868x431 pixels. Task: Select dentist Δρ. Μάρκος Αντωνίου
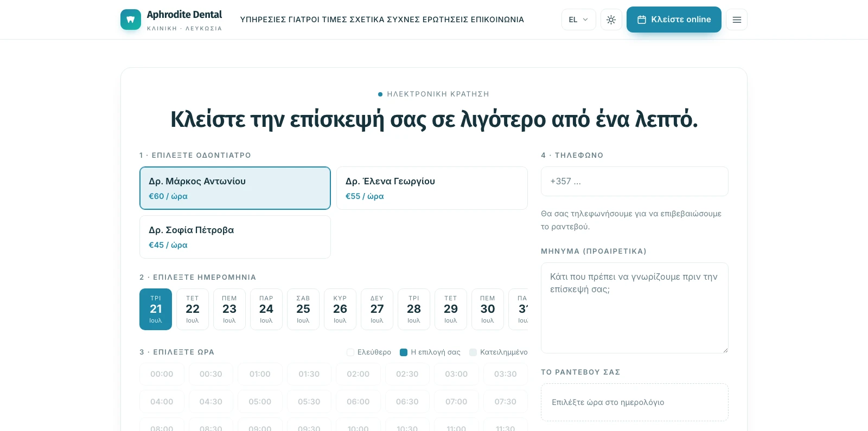click(x=235, y=188)
